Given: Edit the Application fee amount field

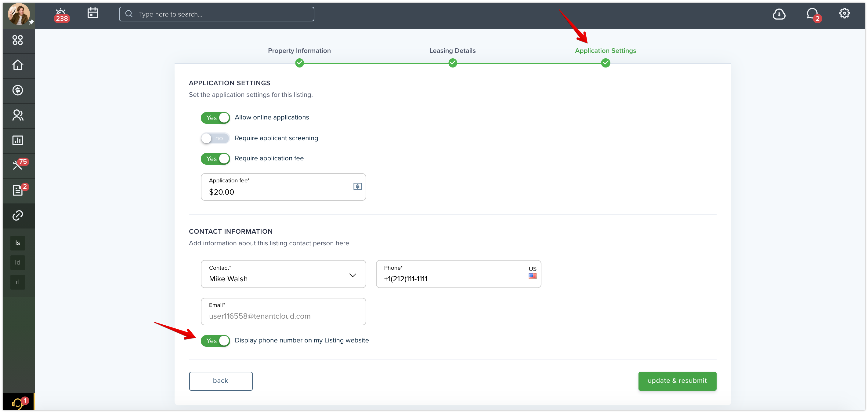Looking at the screenshot, I should click(x=283, y=187).
